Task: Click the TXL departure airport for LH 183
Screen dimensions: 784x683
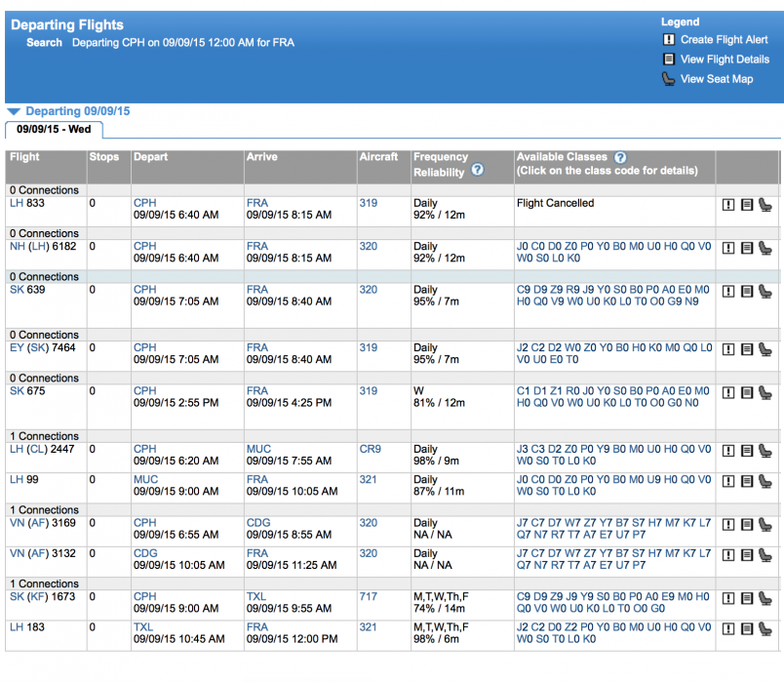Action: (x=143, y=627)
